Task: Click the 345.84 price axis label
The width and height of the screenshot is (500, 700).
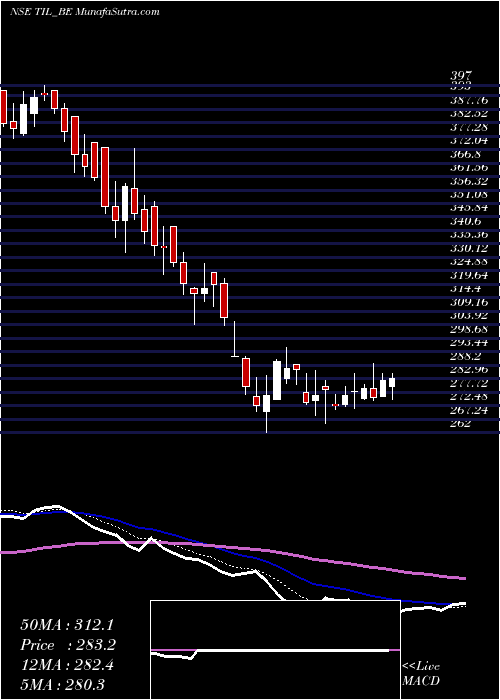Action: point(468,208)
